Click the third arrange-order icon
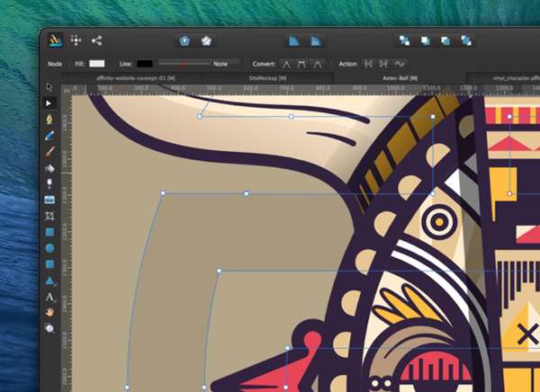The width and height of the screenshot is (540, 392). click(445, 40)
